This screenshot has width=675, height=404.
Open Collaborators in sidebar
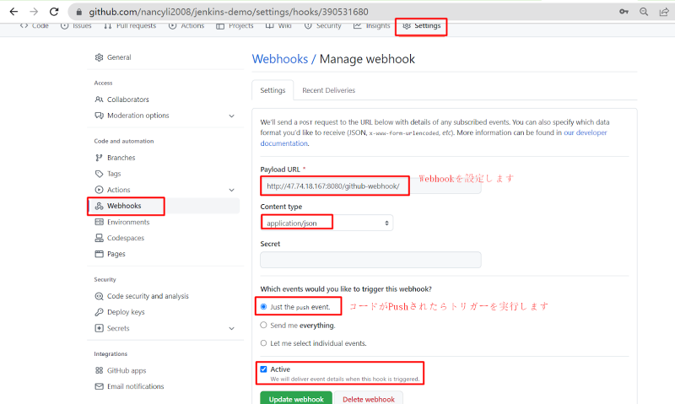tap(128, 99)
